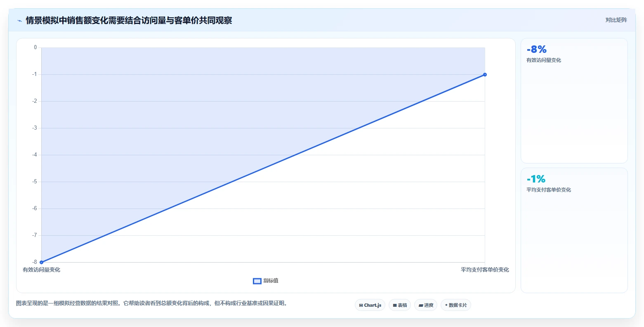Click the icon inside the Chart.js tag
The image size is (644, 327).
point(361,306)
